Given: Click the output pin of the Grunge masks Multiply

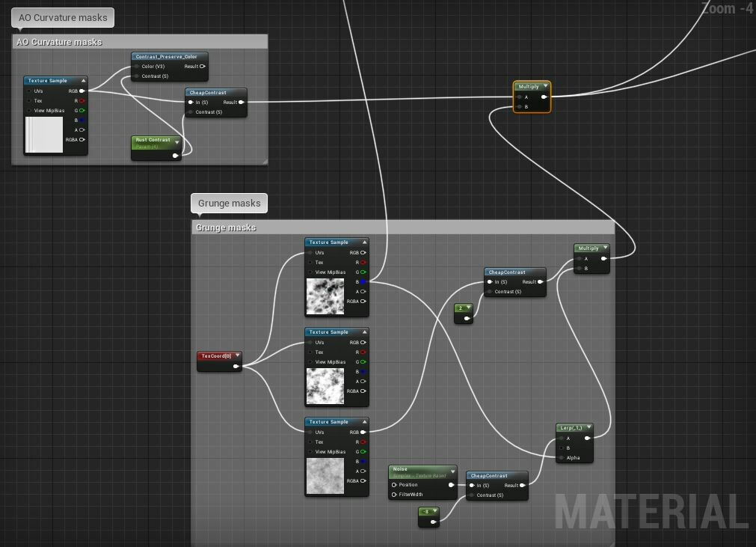Looking at the screenshot, I should [x=604, y=259].
